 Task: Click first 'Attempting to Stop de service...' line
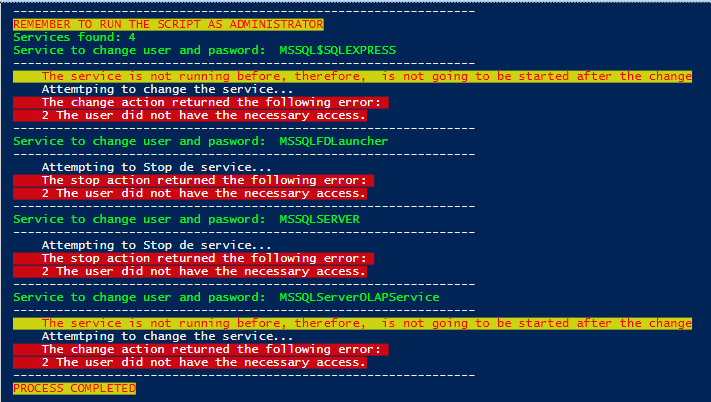click(156, 167)
